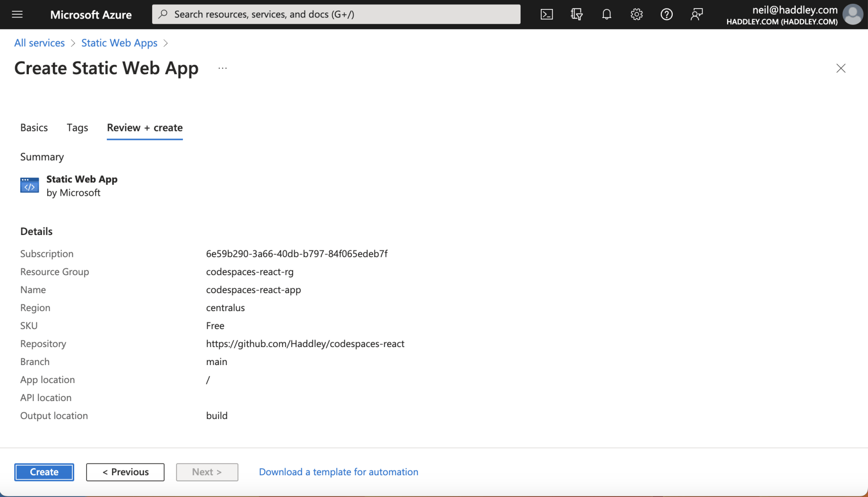Click SKU value Free

(215, 326)
